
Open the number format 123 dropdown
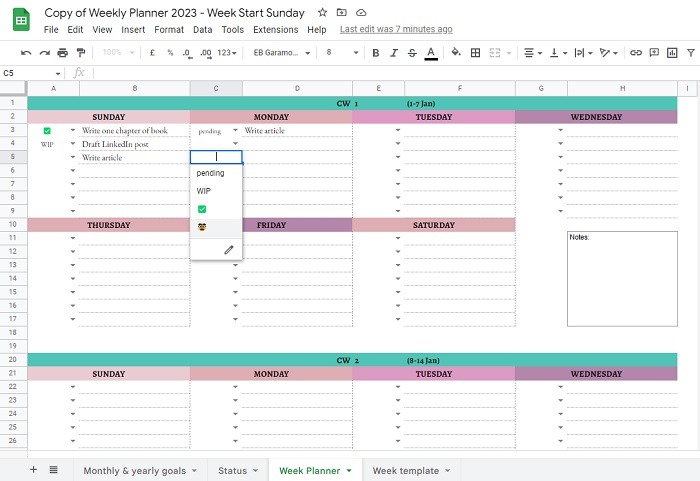coord(227,53)
